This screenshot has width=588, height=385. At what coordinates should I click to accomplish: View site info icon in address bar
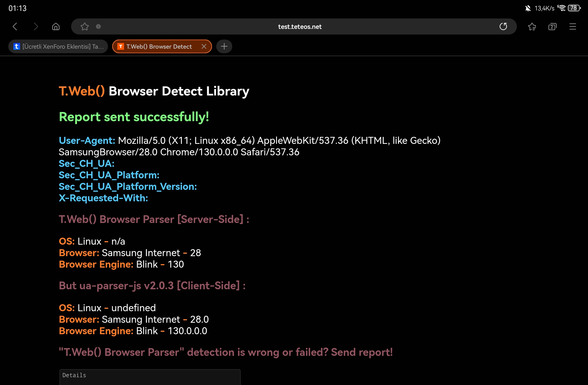point(98,26)
